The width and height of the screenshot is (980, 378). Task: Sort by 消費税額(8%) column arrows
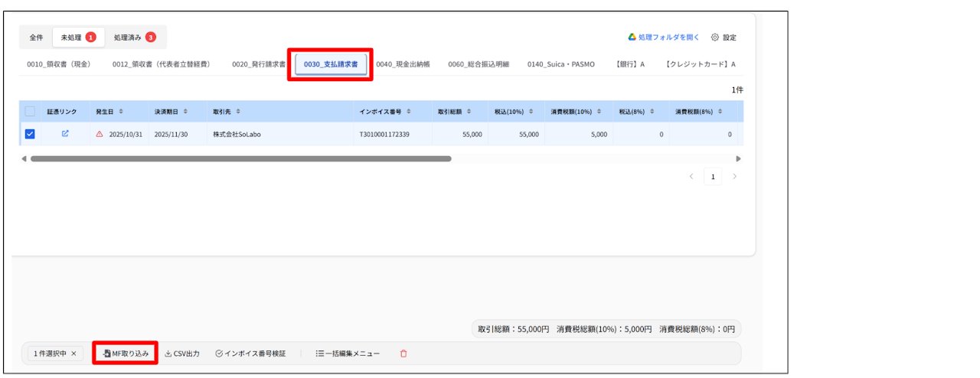[720, 112]
